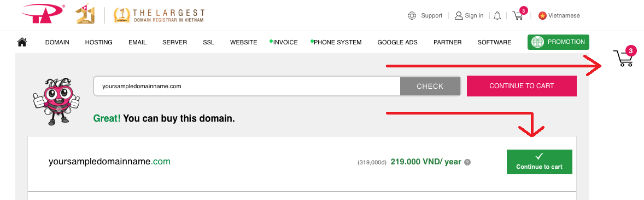Open the HOSTING menu

click(98, 42)
